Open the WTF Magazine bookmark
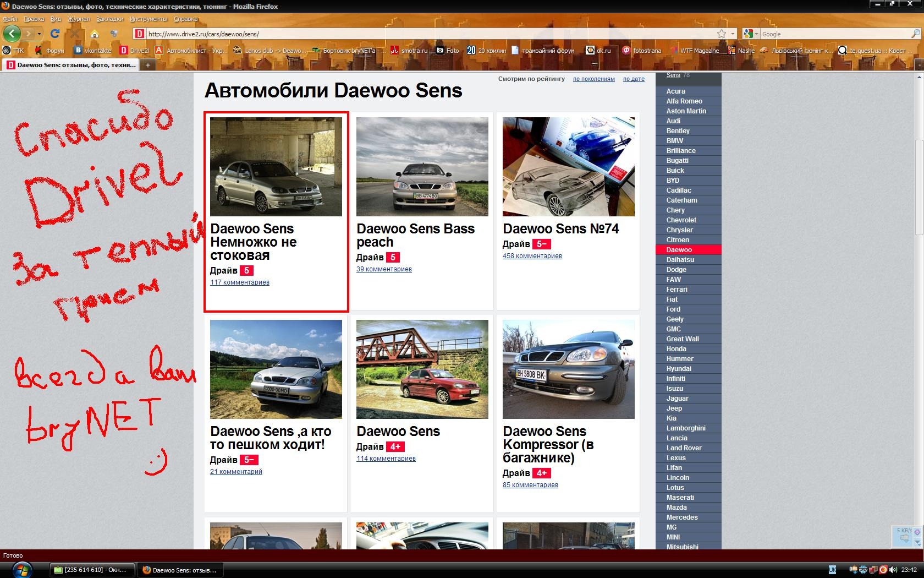This screenshot has height=578, width=924. coord(694,51)
